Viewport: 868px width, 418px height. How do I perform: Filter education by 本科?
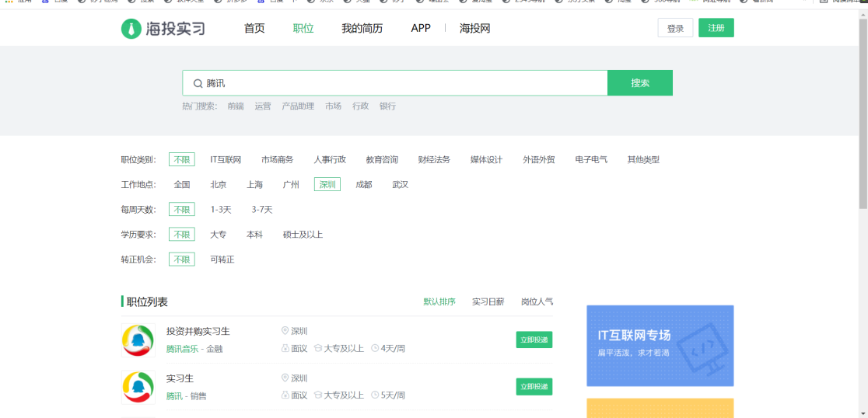click(x=254, y=235)
